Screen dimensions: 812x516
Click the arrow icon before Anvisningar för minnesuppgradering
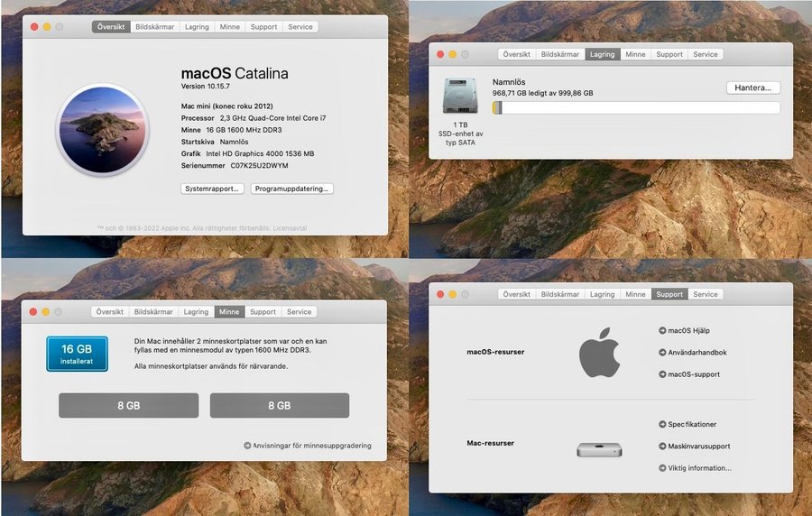247,446
